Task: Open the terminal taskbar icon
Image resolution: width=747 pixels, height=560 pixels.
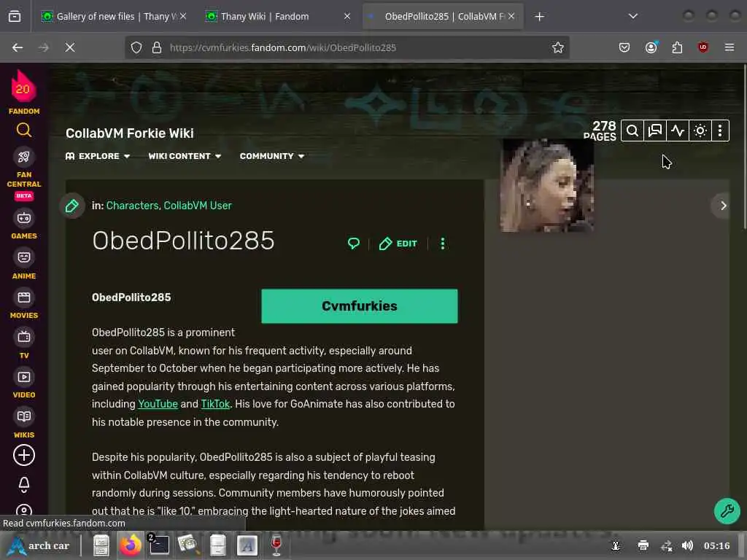Action: pyautogui.click(x=159, y=545)
